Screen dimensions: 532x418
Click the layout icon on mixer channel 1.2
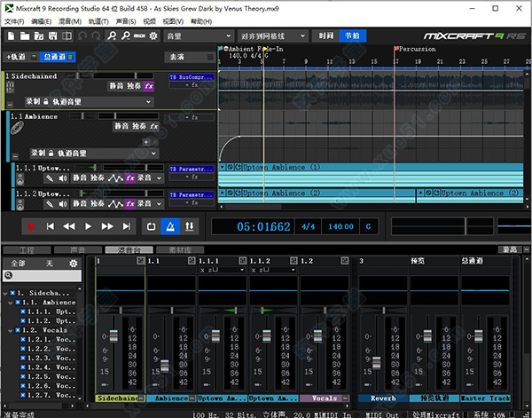345,260
